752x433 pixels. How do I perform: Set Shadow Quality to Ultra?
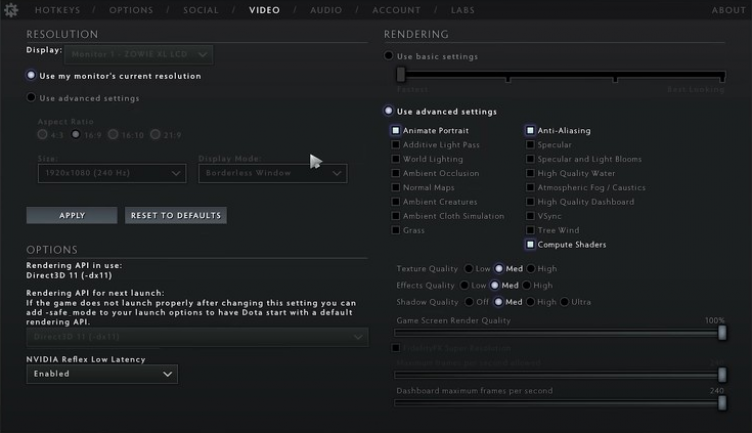coord(564,302)
